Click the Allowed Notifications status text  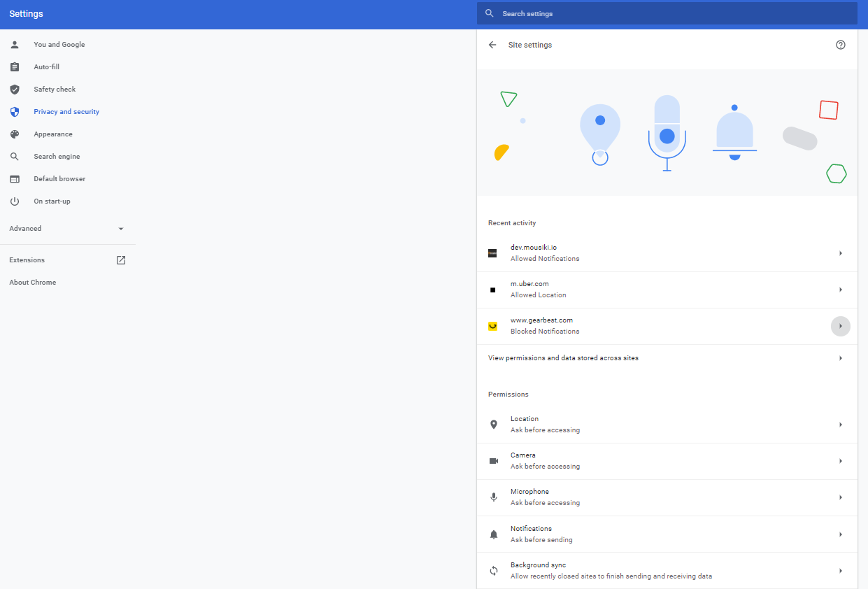coord(545,259)
